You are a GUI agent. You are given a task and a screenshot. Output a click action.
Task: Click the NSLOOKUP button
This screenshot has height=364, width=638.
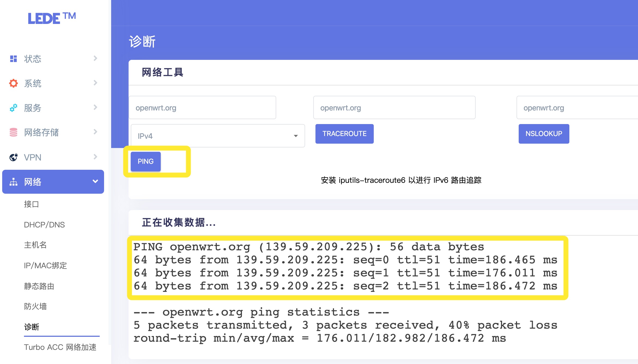[x=544, y=134]
